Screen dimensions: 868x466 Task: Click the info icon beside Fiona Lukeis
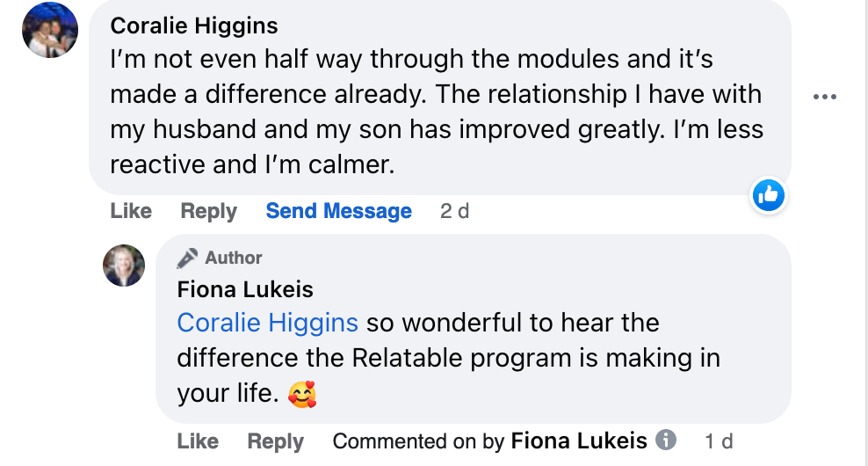click(x=667, y=440)
